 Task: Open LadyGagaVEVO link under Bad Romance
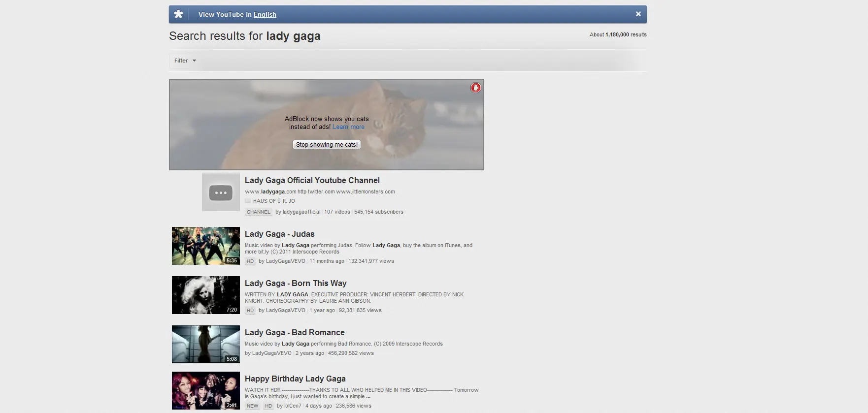coord(272,353)
